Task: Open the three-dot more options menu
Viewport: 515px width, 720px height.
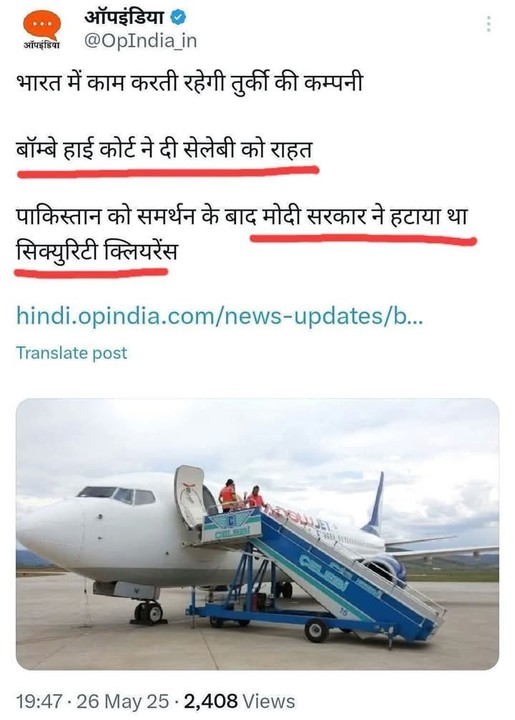Action: [489, 23]
